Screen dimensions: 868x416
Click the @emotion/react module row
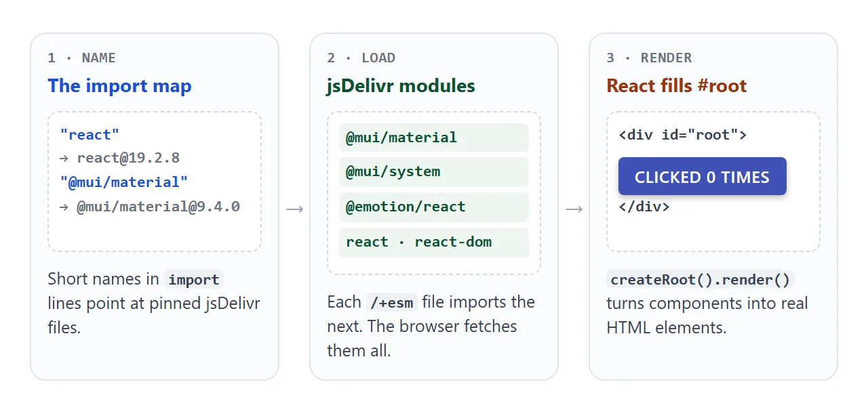click(434, 207)
